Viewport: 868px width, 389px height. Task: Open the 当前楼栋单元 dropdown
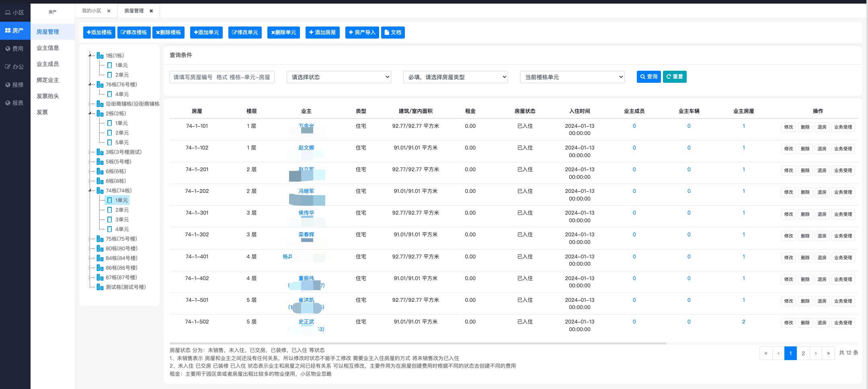pos(573,77)
